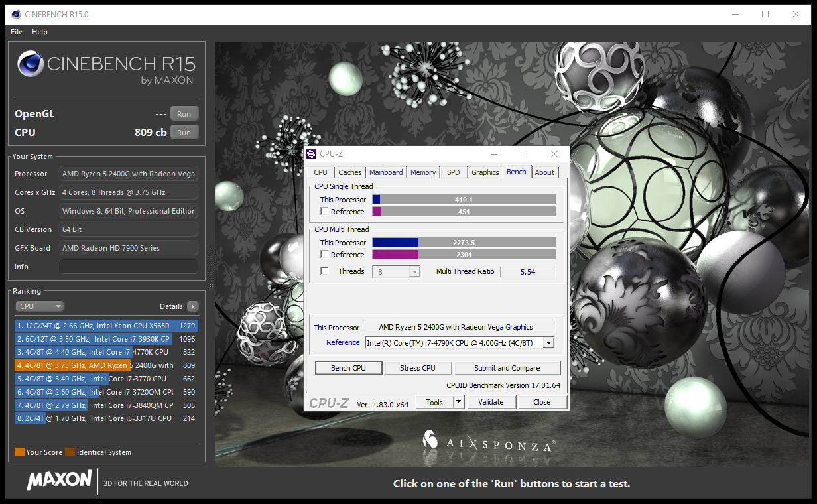Open the Cinebench Help menu
The height and width of the screenshot is (504, 817).
tap(40, 32)
